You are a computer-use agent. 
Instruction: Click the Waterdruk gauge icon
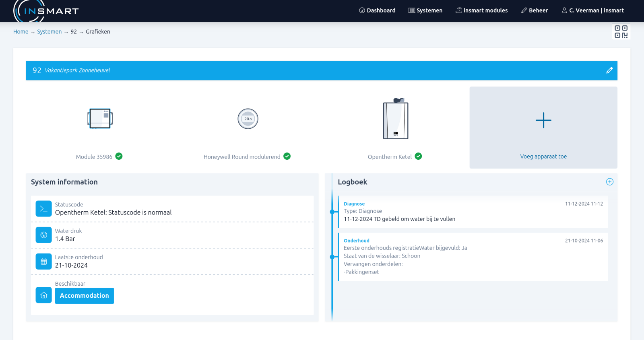pos(44,235)
